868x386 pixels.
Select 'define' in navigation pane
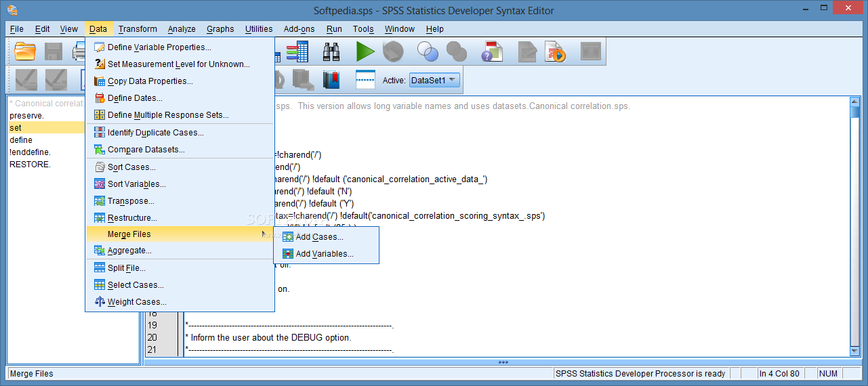tap(21, 140)
